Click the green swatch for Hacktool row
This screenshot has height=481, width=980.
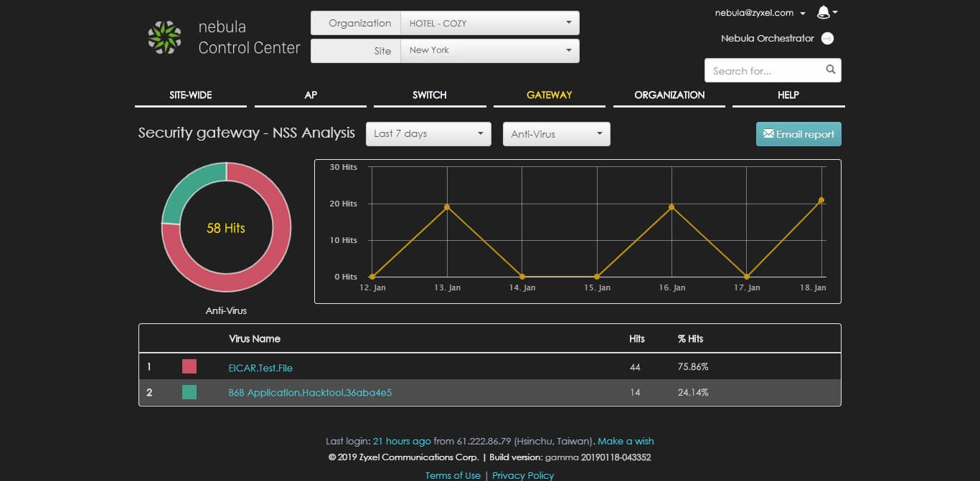click(x=189, y=392)
